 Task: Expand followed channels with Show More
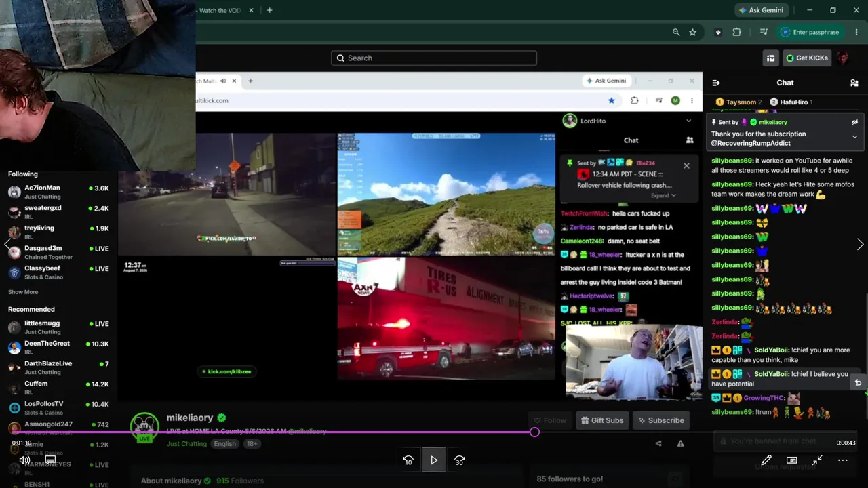tap(23, 292)
